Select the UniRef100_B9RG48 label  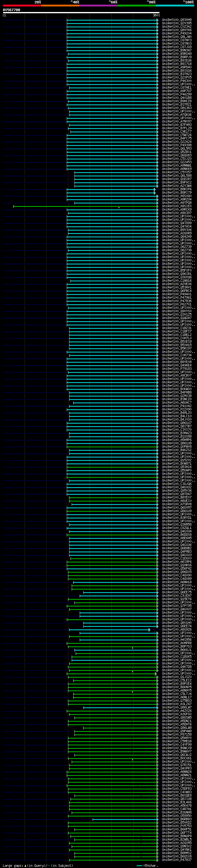click(177, 54)
